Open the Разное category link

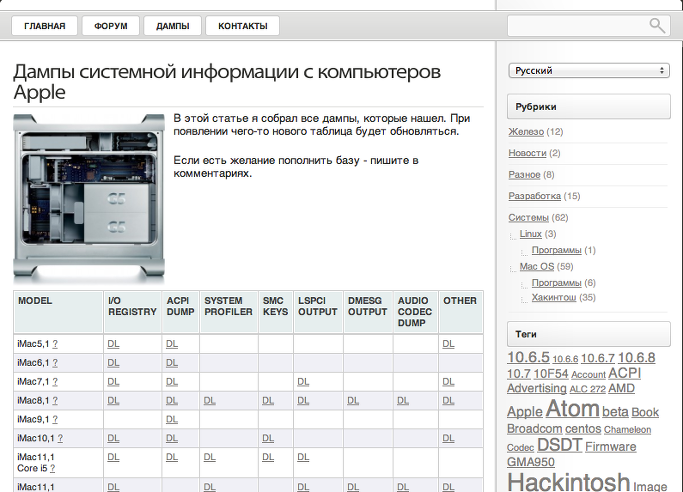524,175
